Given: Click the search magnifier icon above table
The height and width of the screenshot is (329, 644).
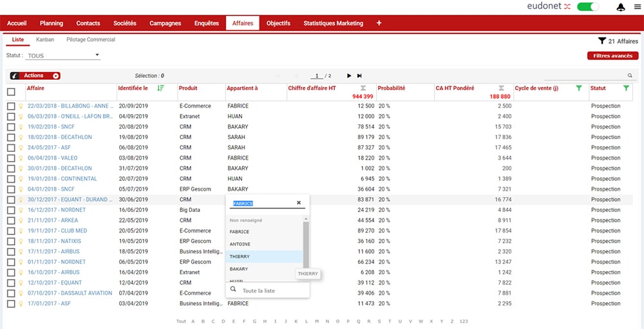Looking at the screenshot, I should (x=630, y=75).
